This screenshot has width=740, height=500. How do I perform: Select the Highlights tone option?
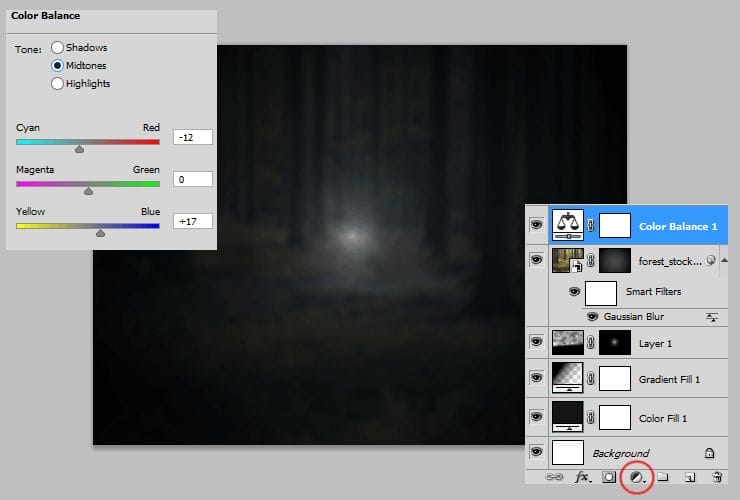click(x=57, y=84)
